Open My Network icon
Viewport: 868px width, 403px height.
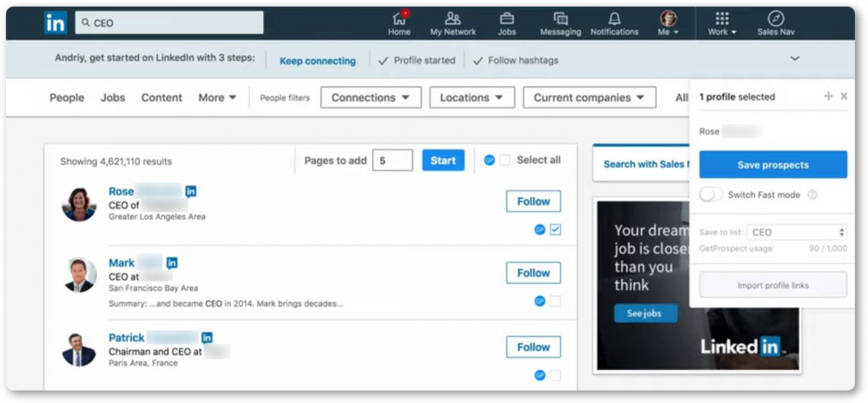point(453,19)
